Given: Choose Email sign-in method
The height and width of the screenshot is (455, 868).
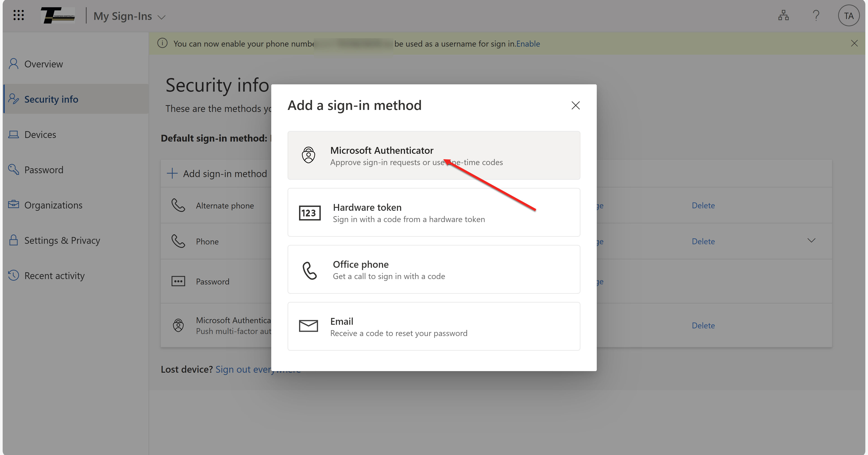Looking at the screenshot, I should tap(434, 326).
